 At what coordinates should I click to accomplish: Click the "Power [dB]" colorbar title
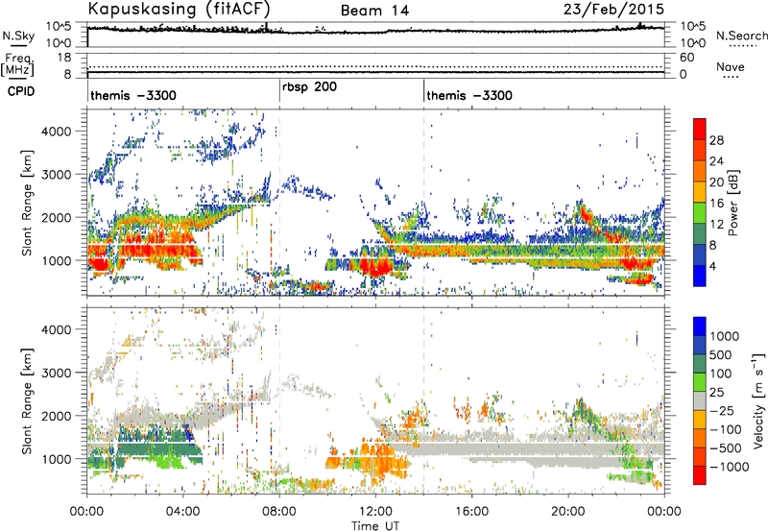coord(733,203)
